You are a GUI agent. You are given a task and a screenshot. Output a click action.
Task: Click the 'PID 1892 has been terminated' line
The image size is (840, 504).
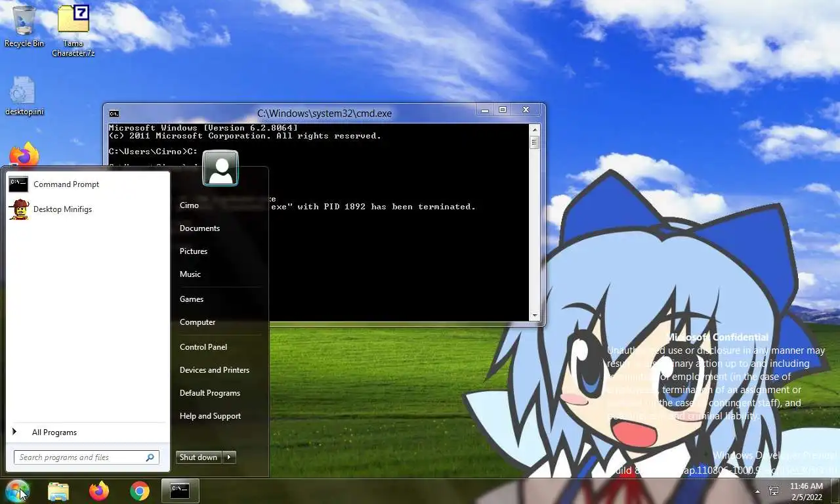pos(373,207)
